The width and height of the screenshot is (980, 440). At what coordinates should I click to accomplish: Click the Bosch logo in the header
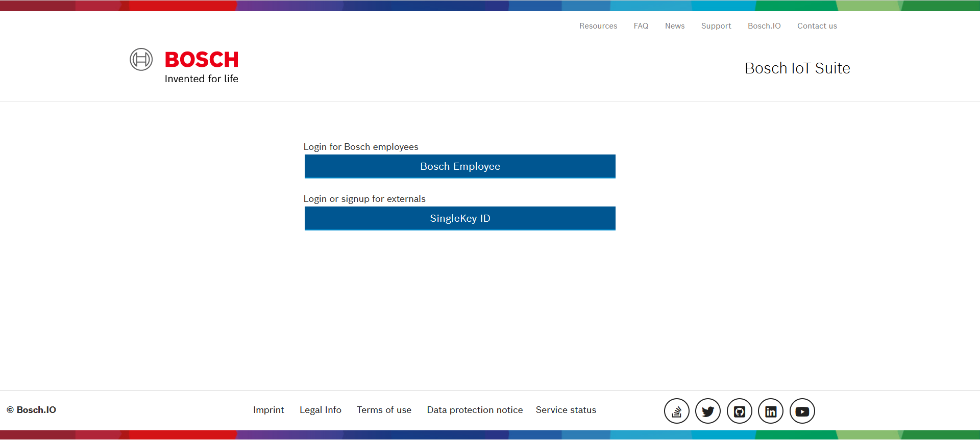point(184,66)
